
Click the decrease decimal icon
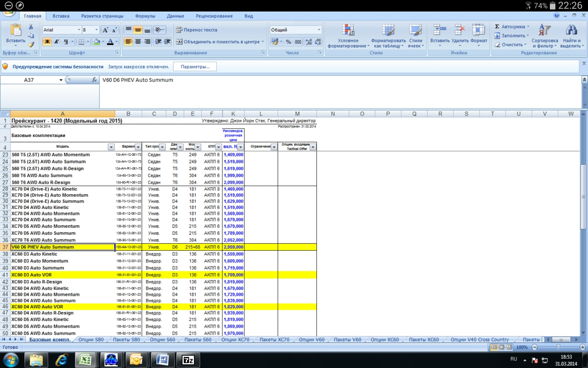(318, 41)
